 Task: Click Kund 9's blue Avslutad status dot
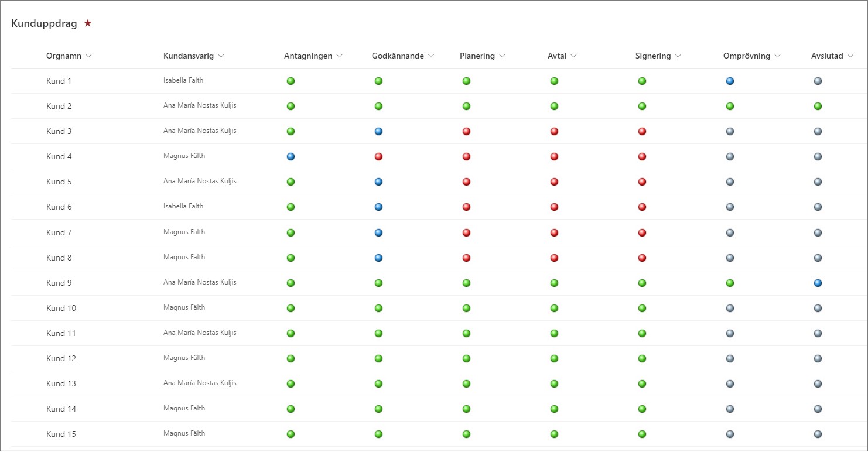[x=818, y=283]
